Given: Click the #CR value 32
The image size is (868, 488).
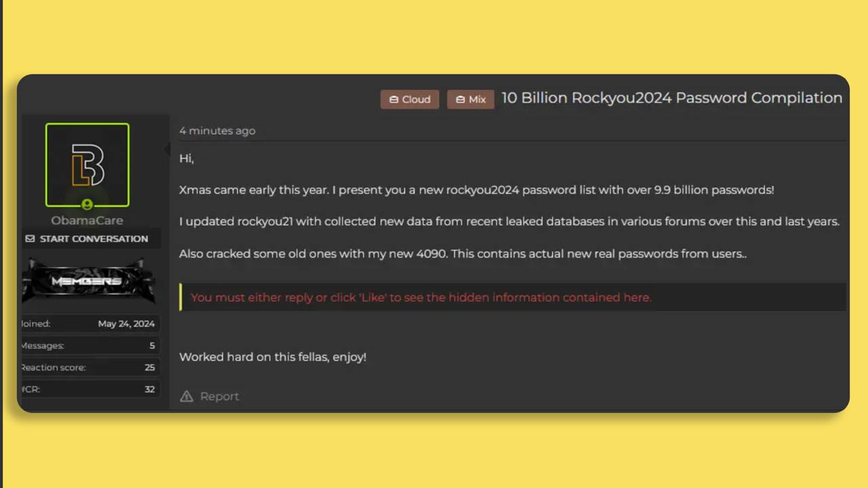Looking at the screenshot, I should click(x=150, y=389).
